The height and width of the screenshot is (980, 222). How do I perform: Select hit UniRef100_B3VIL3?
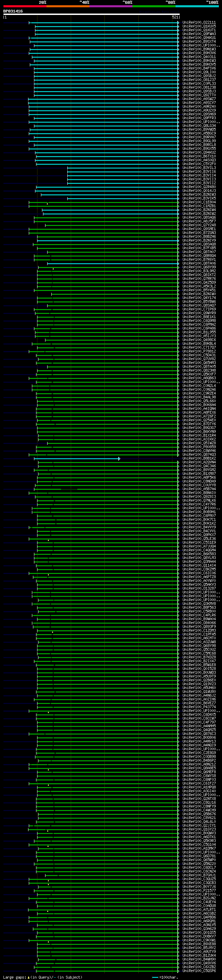[x=199, y=168]
